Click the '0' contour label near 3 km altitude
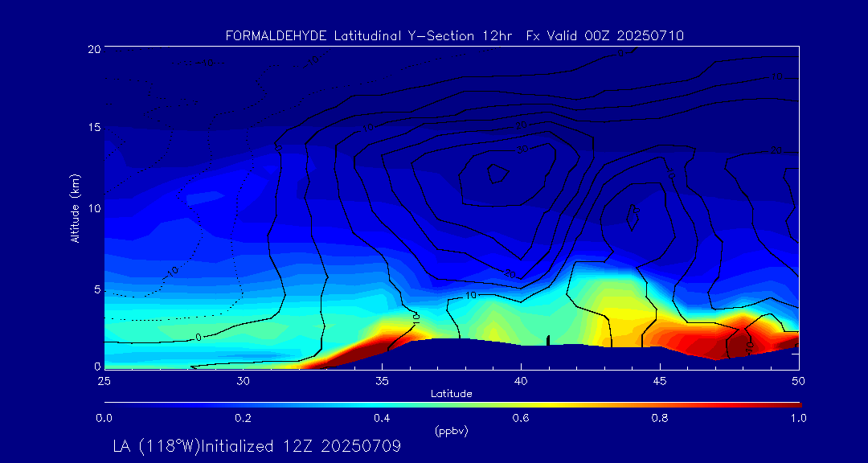 198,338
